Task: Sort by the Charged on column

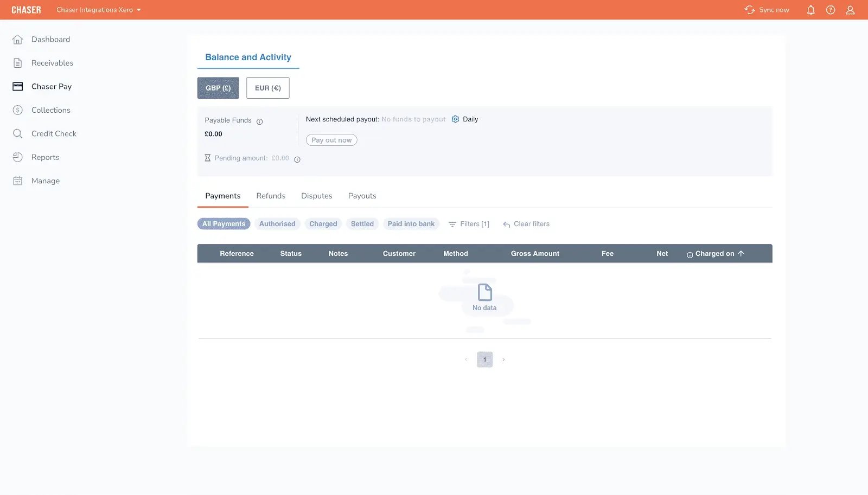Action: click(x=714, y=254)
